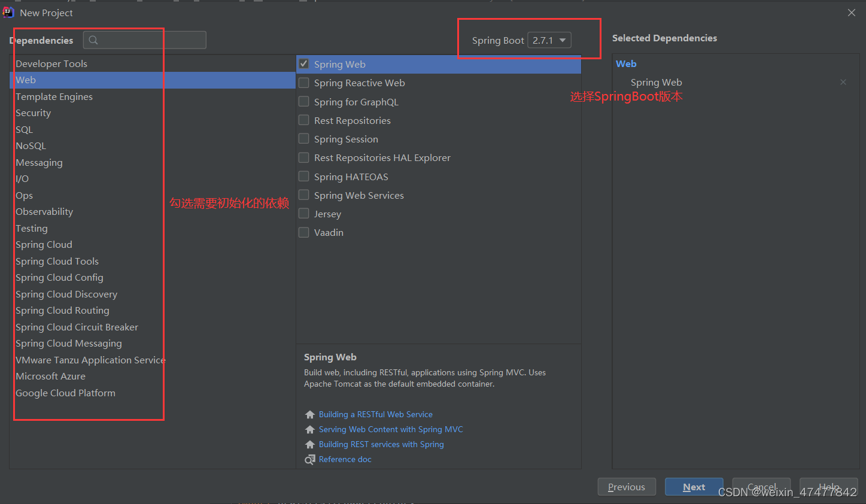This screenshot has width=866, height=504.
Task: Tick the Rest Repositories checkbox
Action: click(304, 120)
